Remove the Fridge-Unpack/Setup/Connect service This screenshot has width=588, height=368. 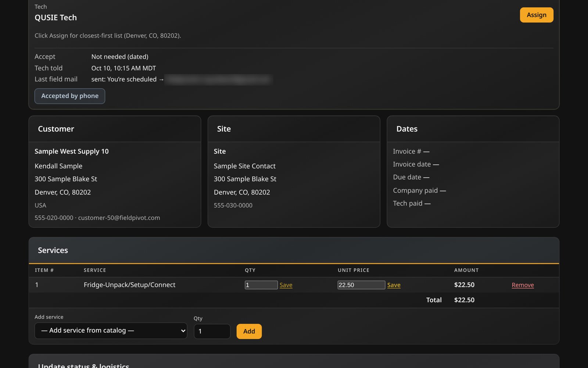[x=523, y=285]
